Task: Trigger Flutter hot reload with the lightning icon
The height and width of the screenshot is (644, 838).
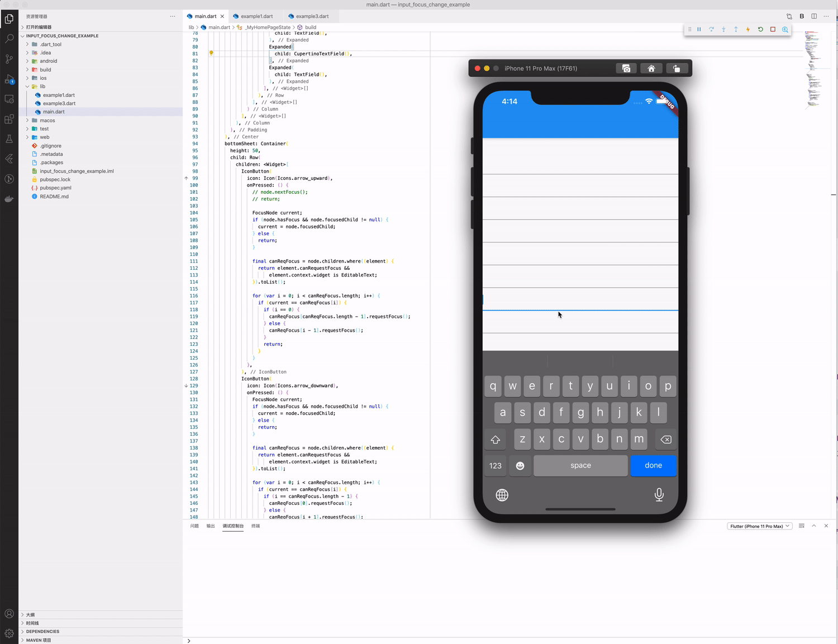Action: pos(748,29)
